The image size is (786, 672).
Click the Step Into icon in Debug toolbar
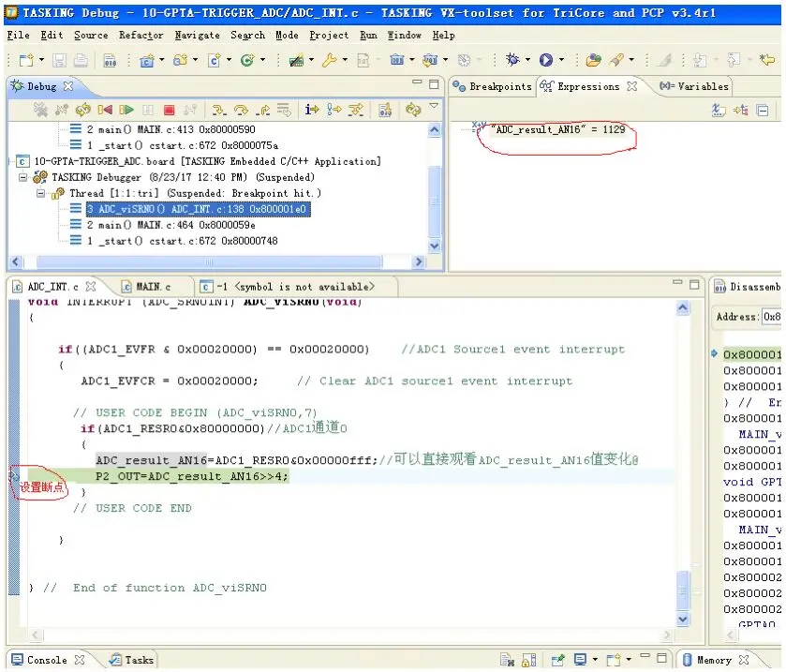(219, 110)
